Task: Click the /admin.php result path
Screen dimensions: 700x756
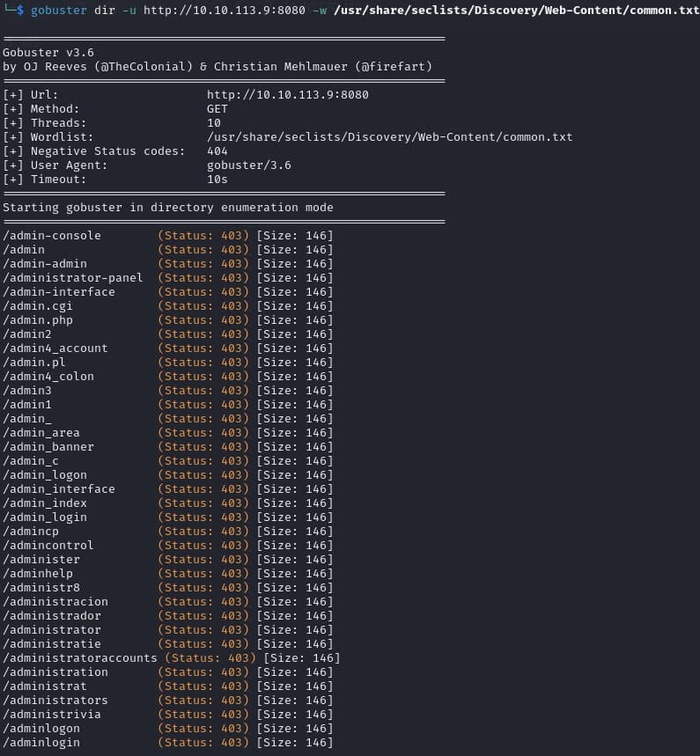Action: point(38,320)
